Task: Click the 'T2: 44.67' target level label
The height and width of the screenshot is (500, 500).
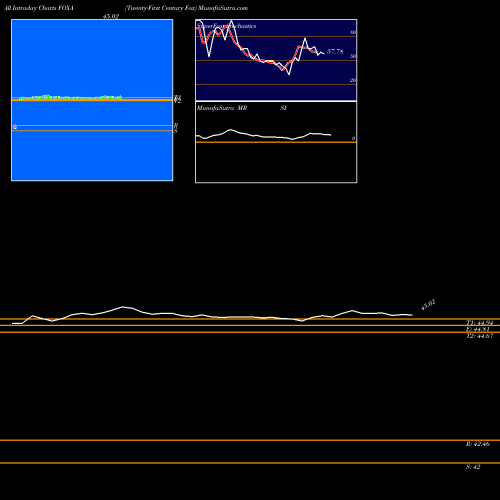Action: (479, 336)
